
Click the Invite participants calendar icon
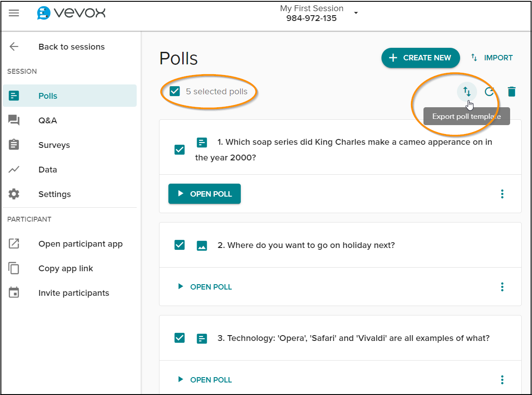(14, 293)
